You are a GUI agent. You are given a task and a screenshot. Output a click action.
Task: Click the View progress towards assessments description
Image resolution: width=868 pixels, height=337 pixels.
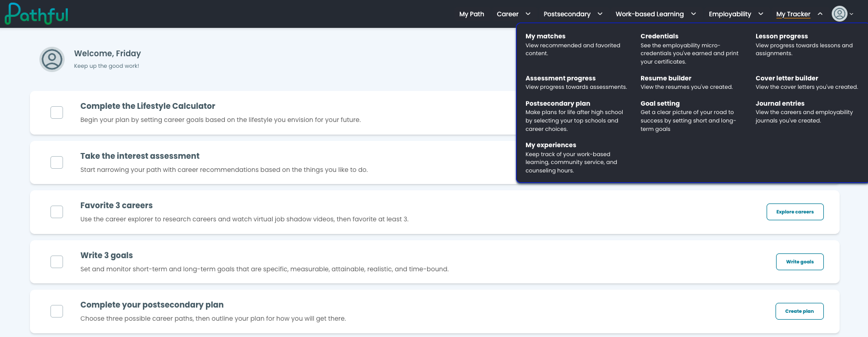point(576,87)
